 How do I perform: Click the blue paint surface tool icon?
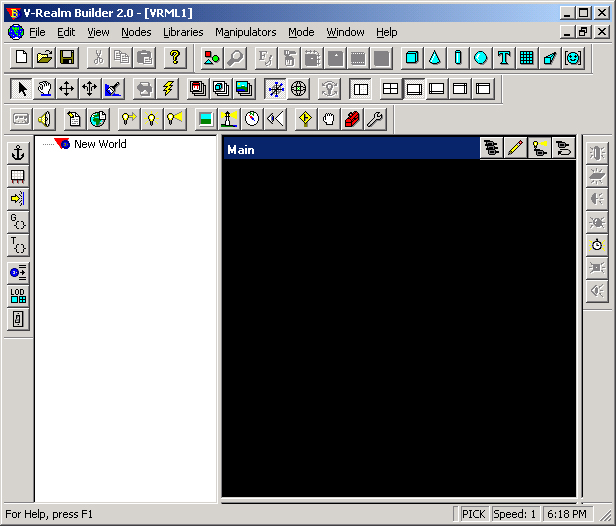(x=113, y=88)
